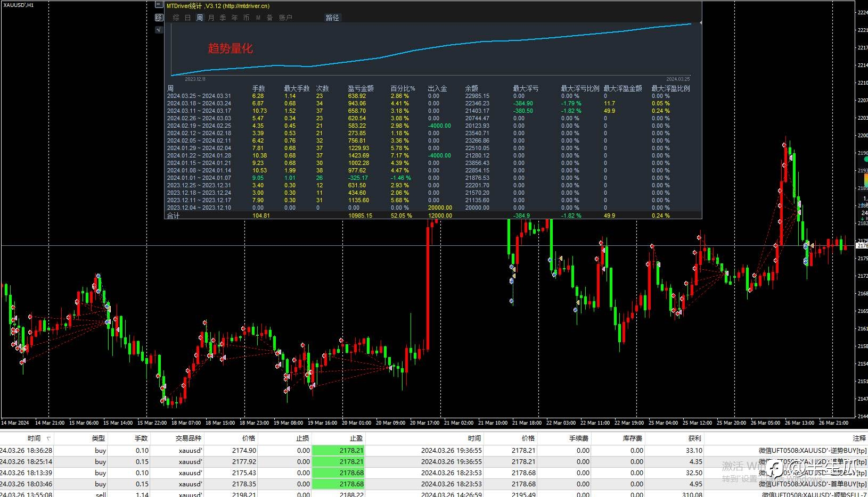
Task: Select week row 2024.01.22 ~ 2024.01.28
Action: (x=433, y=156)
